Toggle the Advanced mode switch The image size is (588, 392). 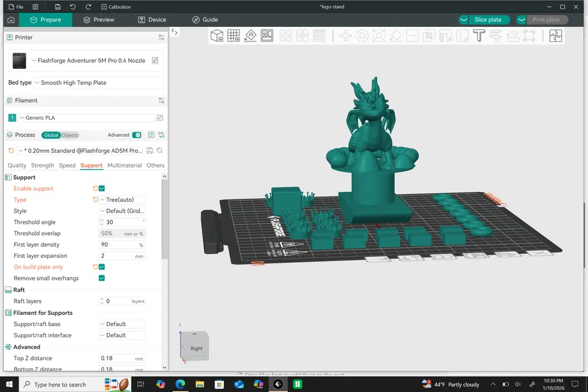tap(137, 135)
